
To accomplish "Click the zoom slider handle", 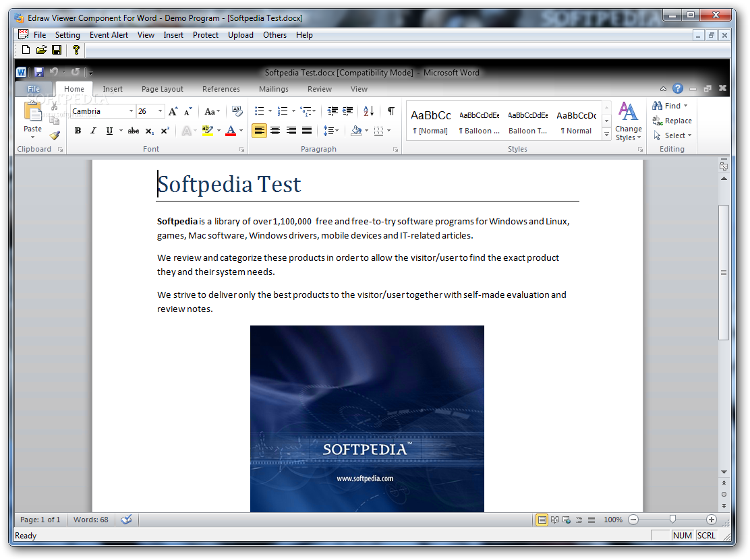I will pos(672,520).
